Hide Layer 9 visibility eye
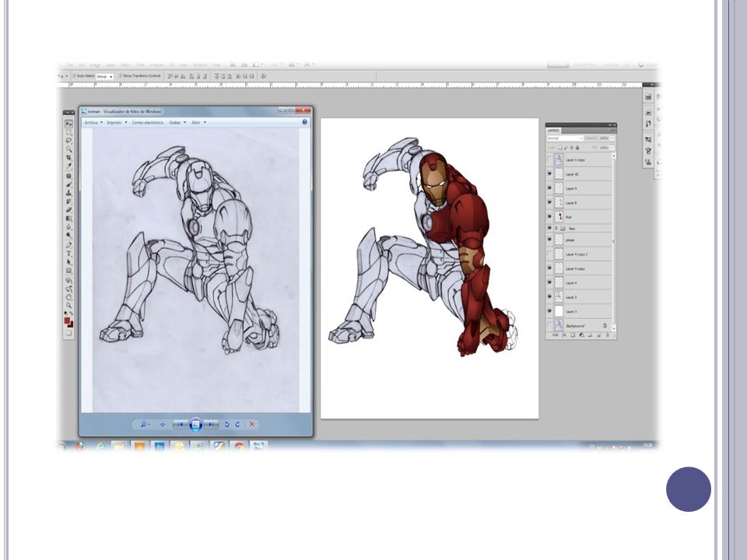 click(550, 188)
